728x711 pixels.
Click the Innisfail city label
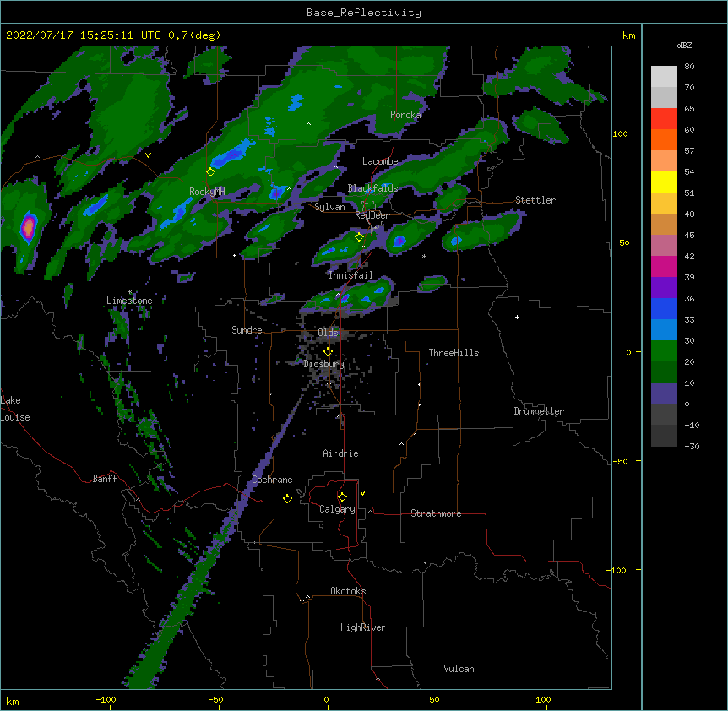350,275
